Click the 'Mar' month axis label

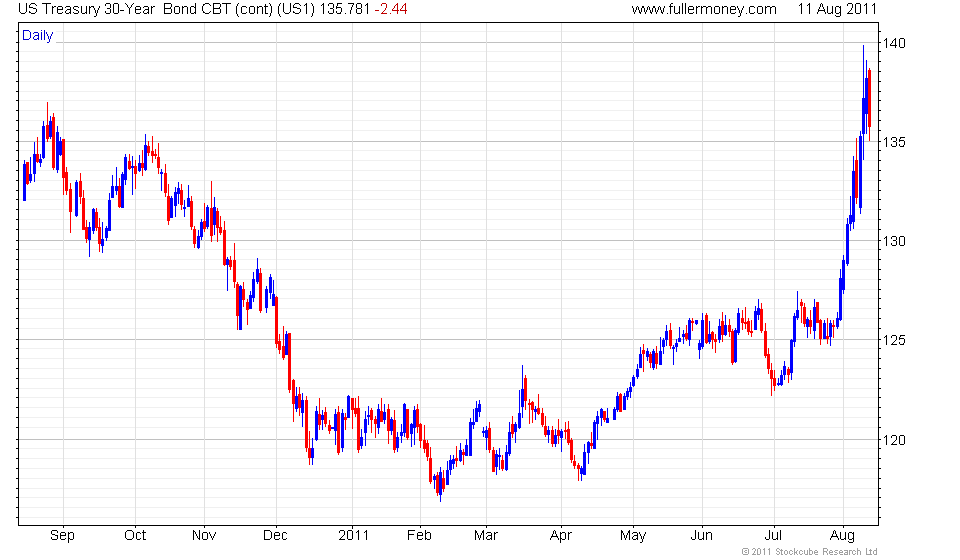coord(486,536)
